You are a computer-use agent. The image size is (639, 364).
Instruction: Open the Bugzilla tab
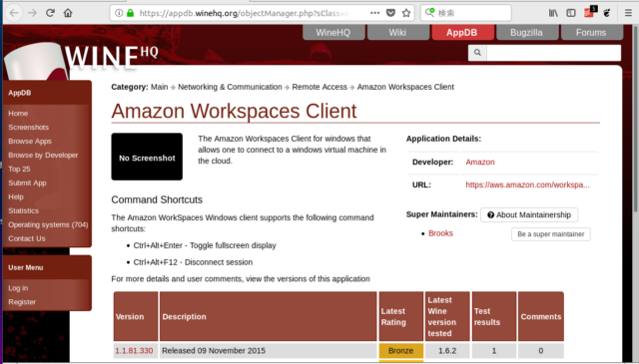[526, 33]
